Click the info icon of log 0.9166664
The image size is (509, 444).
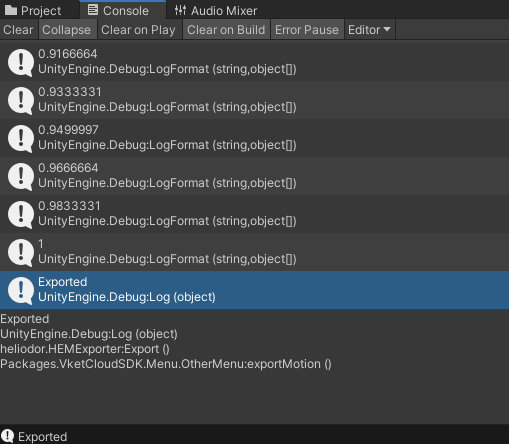(21, 63)
